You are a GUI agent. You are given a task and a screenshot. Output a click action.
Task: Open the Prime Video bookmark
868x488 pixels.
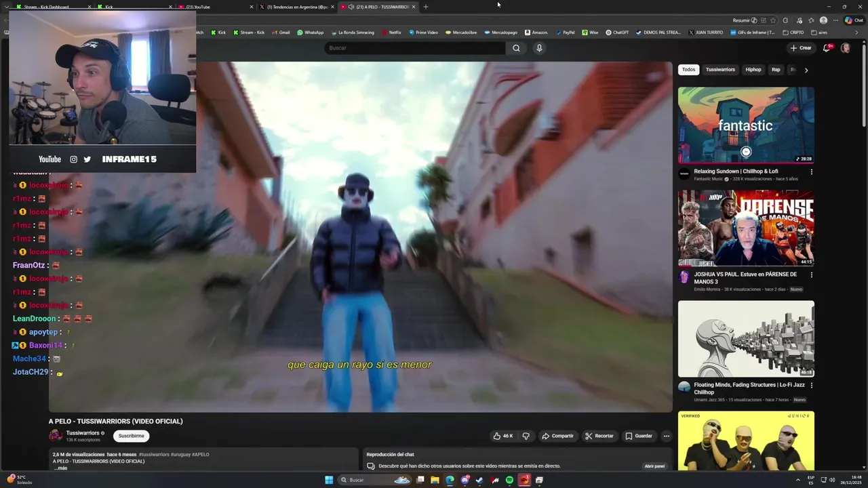423,33
